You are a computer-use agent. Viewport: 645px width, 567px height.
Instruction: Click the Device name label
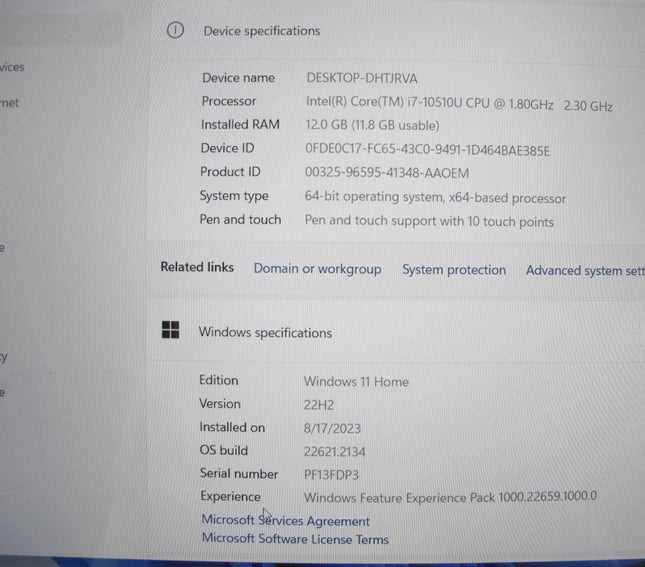[x=238, y=78]
